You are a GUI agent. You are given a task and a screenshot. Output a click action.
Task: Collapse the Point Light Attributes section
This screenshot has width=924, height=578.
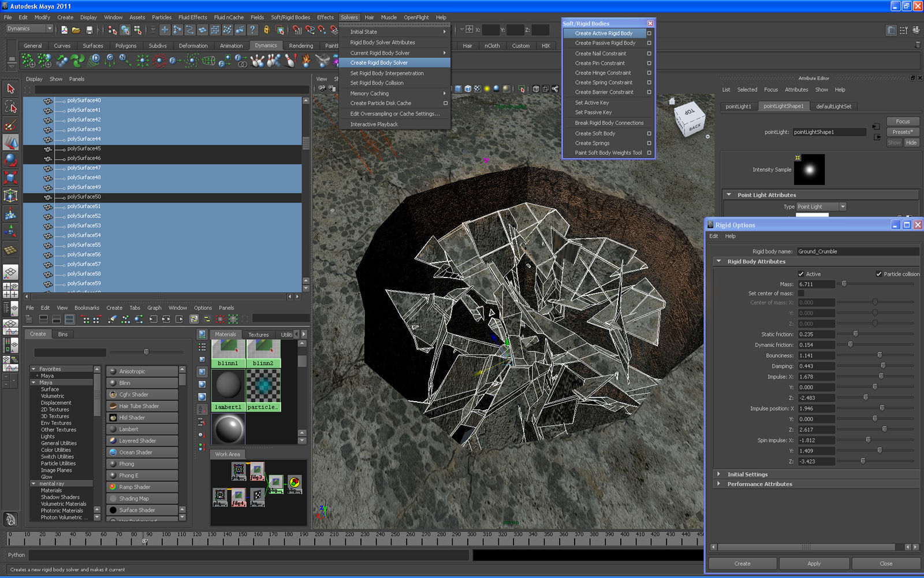[729, 195]
